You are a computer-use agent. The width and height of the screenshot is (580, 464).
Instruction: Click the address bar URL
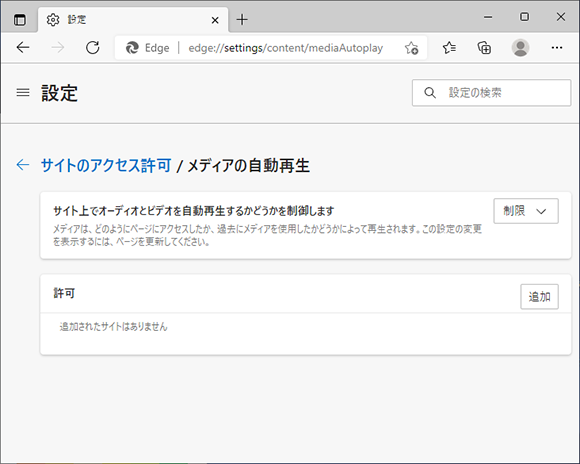286,48
